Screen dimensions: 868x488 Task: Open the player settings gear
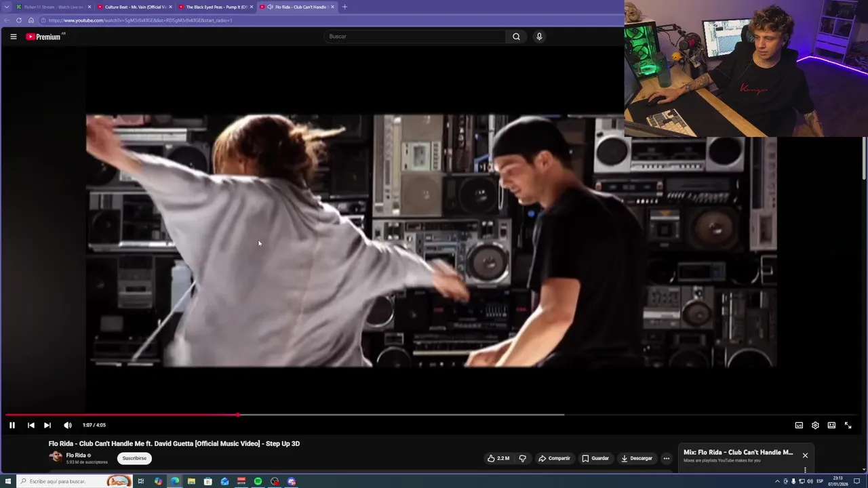[815, 425]
